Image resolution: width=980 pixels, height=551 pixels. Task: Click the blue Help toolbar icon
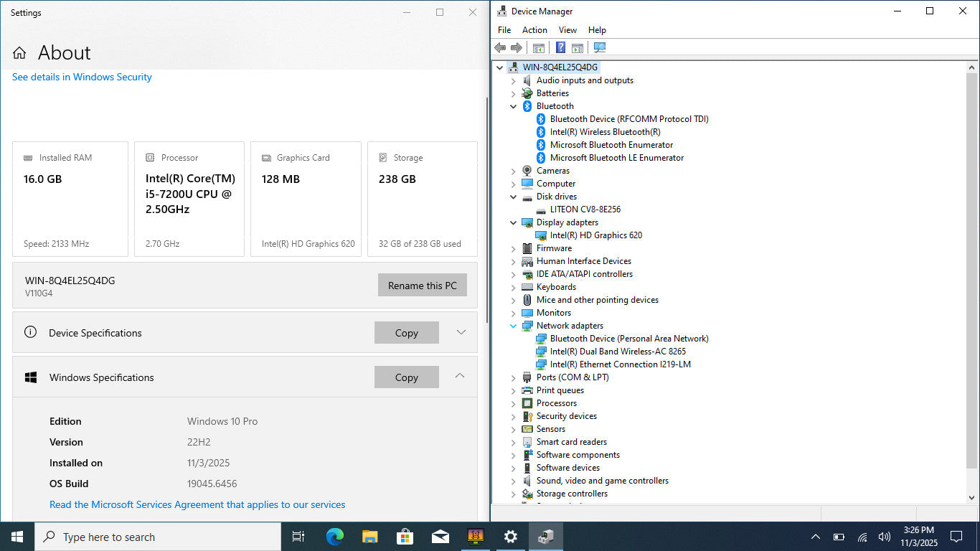tap(560, 48)
